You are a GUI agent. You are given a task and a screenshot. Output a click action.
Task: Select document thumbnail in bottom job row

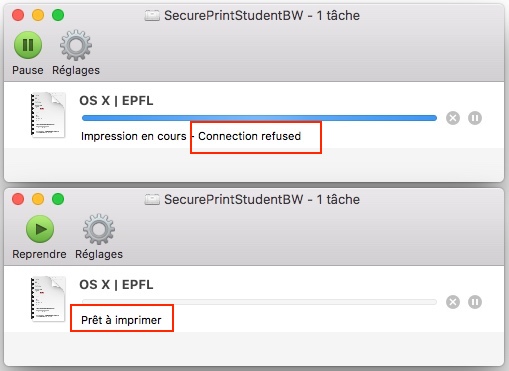48,299
